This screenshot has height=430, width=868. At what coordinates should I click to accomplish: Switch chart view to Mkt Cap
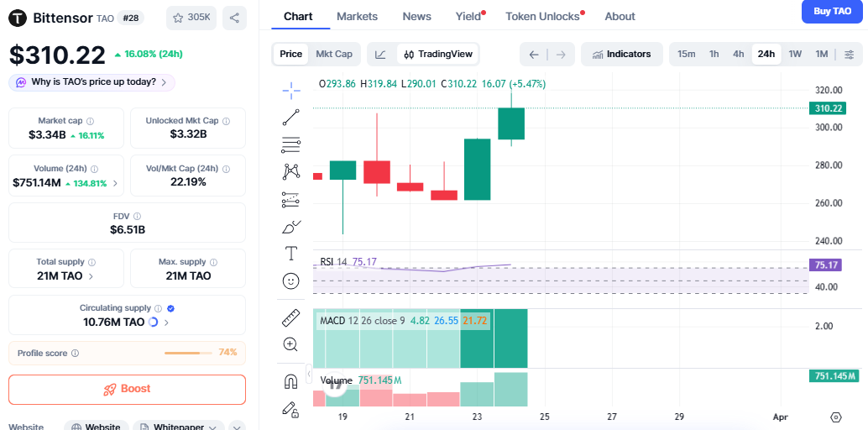point(333,54)
